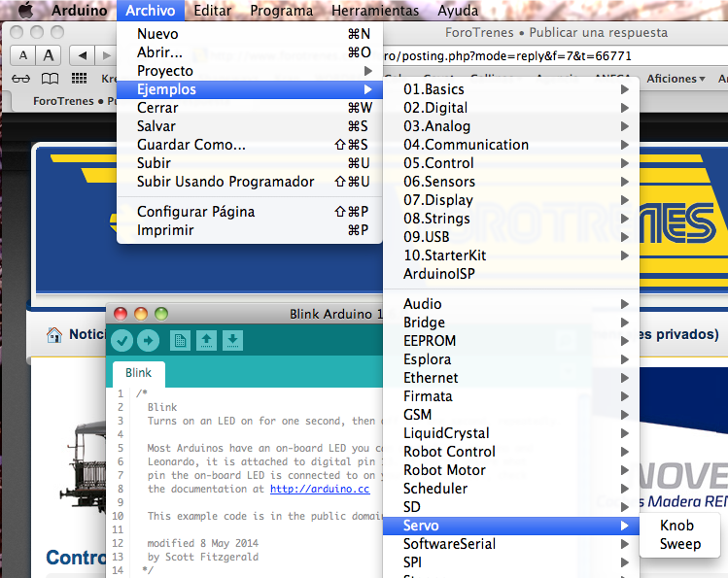Open the Robot Motor examples
Viewport: 728px width, 578px height.
[511, 470]
